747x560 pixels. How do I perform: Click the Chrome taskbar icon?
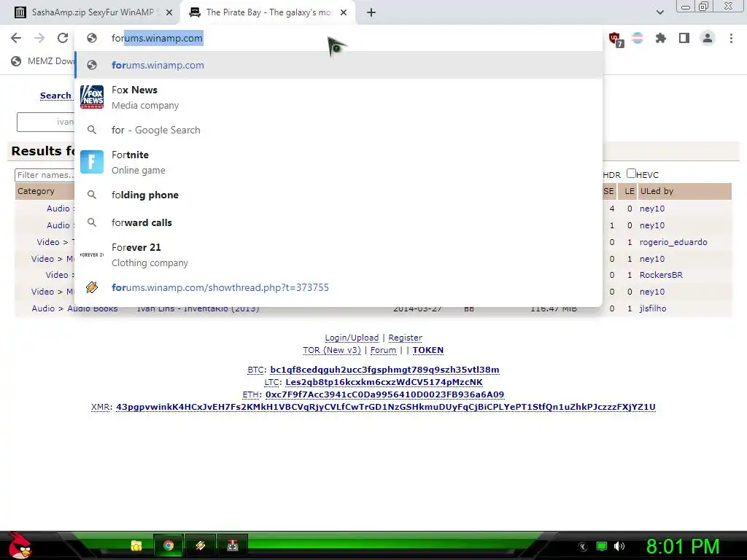click(x=169, y=545)
